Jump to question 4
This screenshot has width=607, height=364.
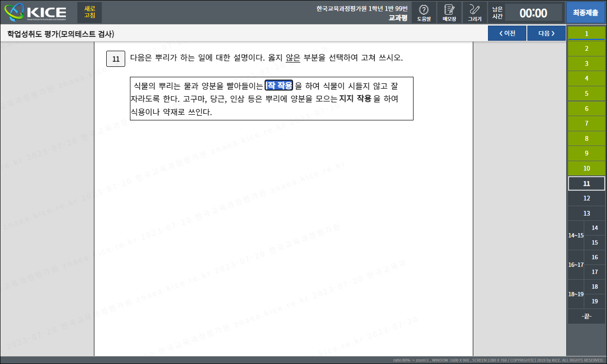(587, 78)
